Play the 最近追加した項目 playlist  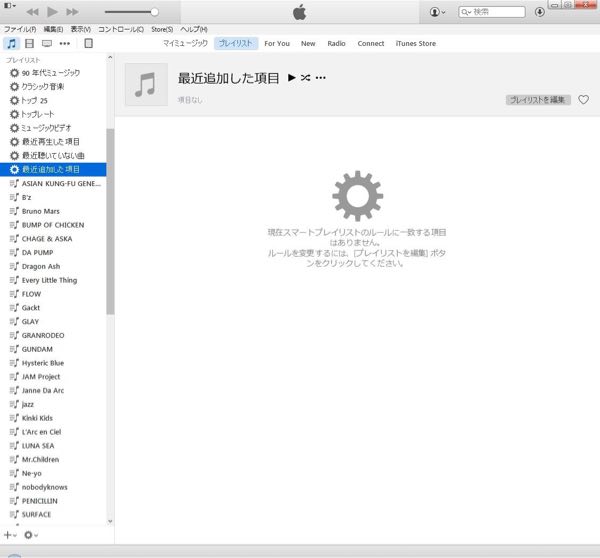[292, 78]
